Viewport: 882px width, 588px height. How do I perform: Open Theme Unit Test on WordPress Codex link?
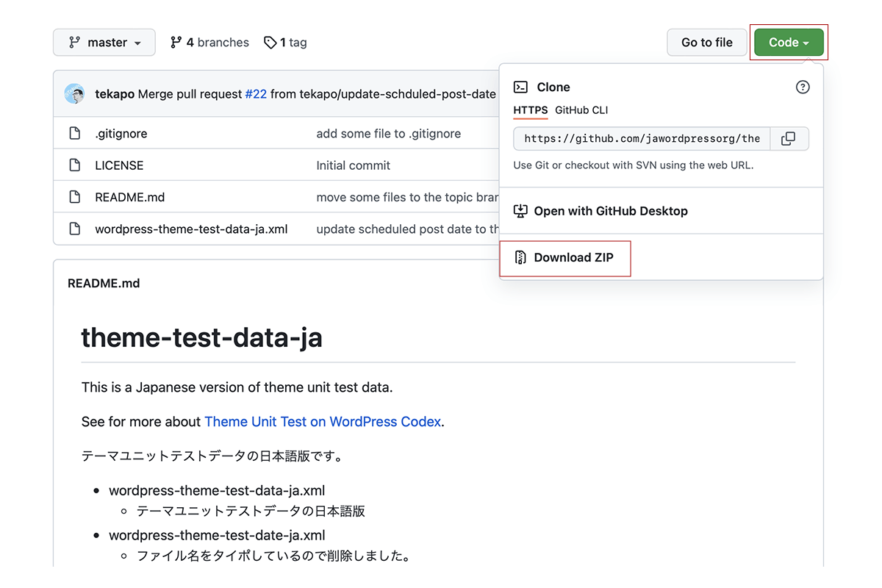(323, 422)
